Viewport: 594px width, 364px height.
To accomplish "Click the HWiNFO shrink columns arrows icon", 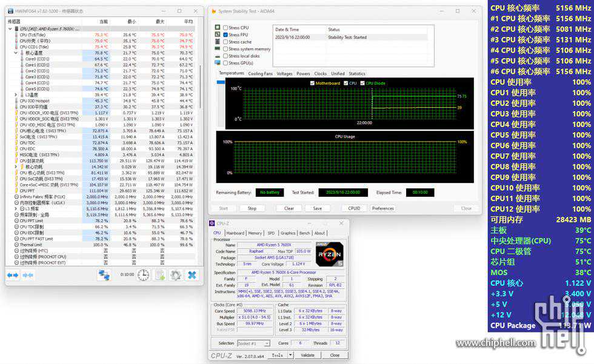I will click(x=28, y=275).
